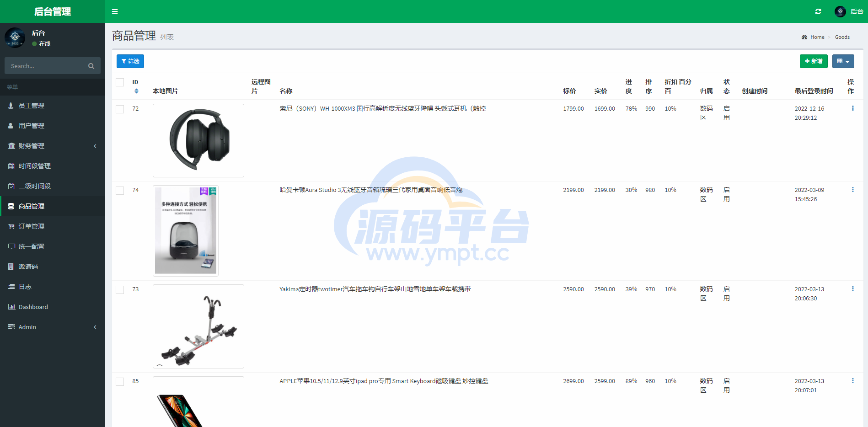The image size is (868, 427).
Task: Check the checkbox for row ID 72
Action: point(120,109)
